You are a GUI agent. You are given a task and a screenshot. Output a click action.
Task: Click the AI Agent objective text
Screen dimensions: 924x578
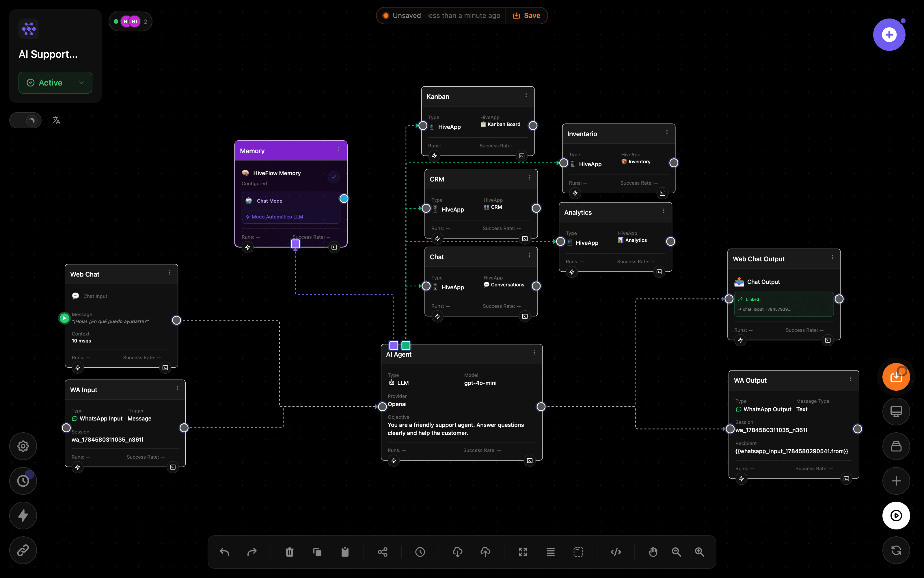[x=456, y=429]
